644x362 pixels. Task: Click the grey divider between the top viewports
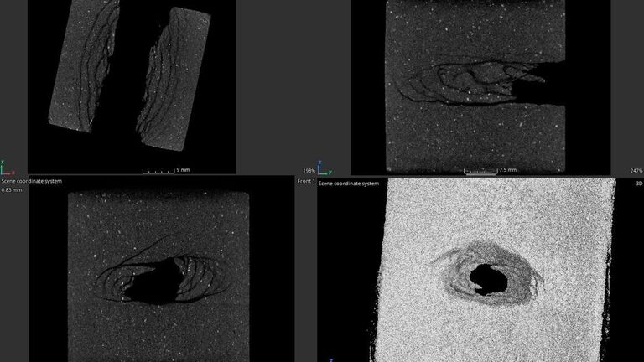pos(293,84)
